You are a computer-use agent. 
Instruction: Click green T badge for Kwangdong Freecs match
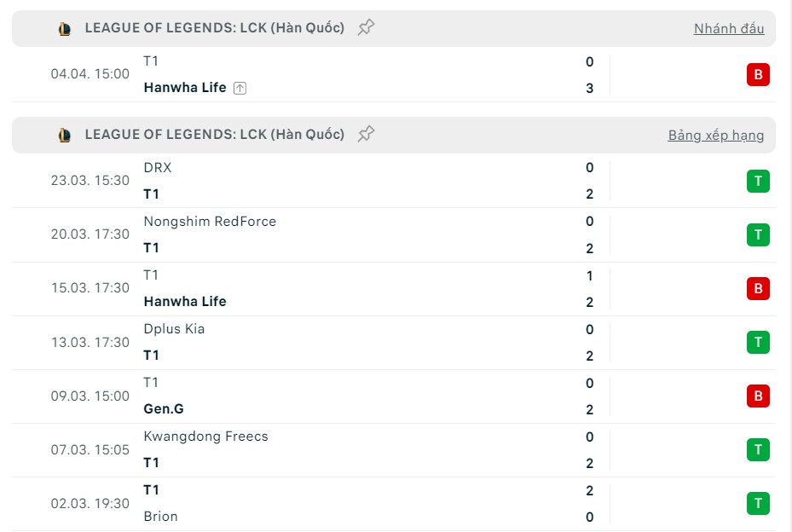click(757, 449)
